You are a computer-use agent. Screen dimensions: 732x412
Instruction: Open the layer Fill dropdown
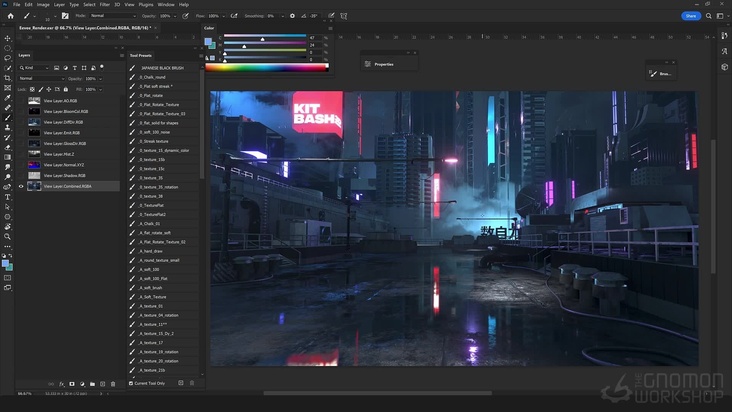[x=100, y=89]
